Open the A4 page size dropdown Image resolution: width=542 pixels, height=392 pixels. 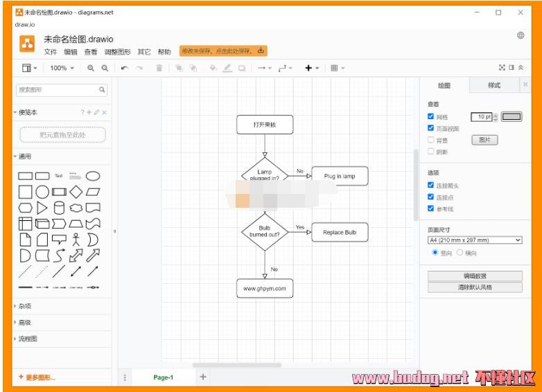click(x=475, y=240)
